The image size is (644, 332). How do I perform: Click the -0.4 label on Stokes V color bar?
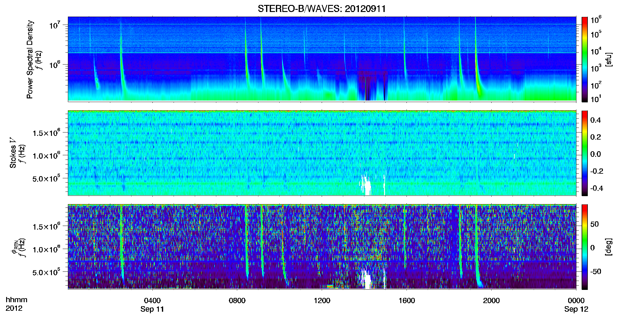597,188
